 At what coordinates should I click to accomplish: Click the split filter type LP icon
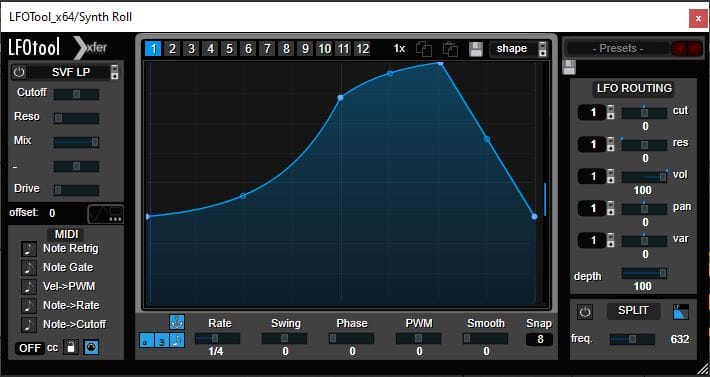pyautogui.click(x=681, y=311)
